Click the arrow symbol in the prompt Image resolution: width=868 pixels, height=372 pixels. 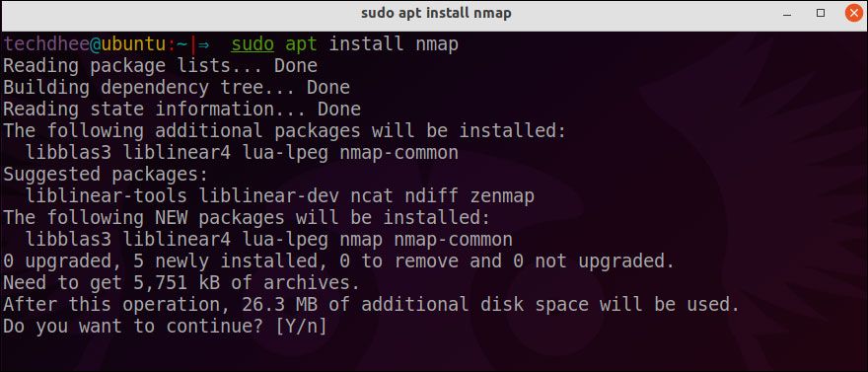point(204,44)
